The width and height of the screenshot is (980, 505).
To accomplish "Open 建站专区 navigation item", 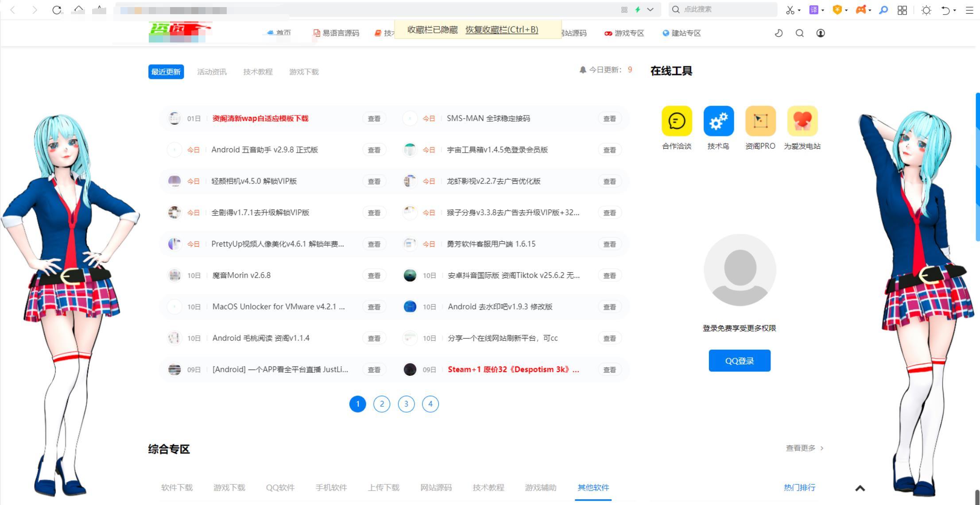I will point(682,33).
